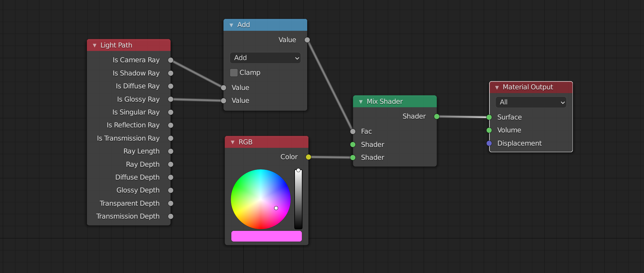Viewport: 644px width, 273px height.
Task: Click the second Shader input socket
Action: [353, 158]
